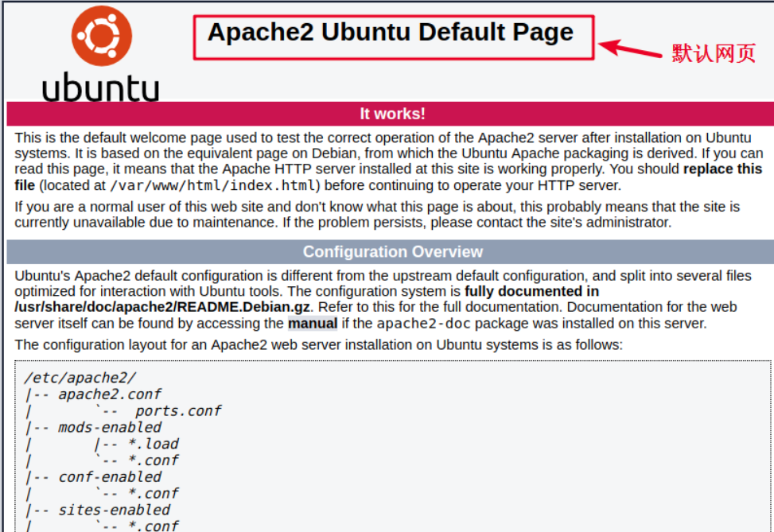The height and width of the screenshot is (532, 774).
Task: Click the '*.conf' entry under conf-enabled
Action: coord(153,494)
